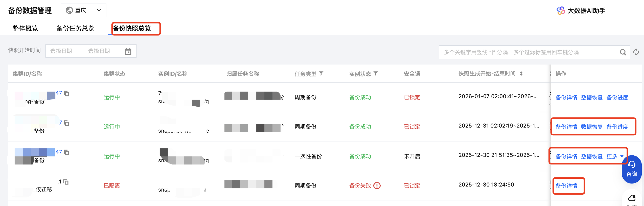Expand 更多 menu in the one-time backup row
644x206 pixels.
click(615, 156)
